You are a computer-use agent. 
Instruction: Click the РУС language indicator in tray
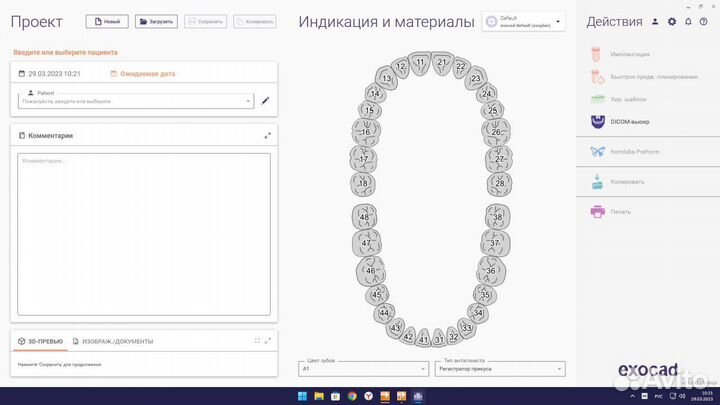coord(658,396)
